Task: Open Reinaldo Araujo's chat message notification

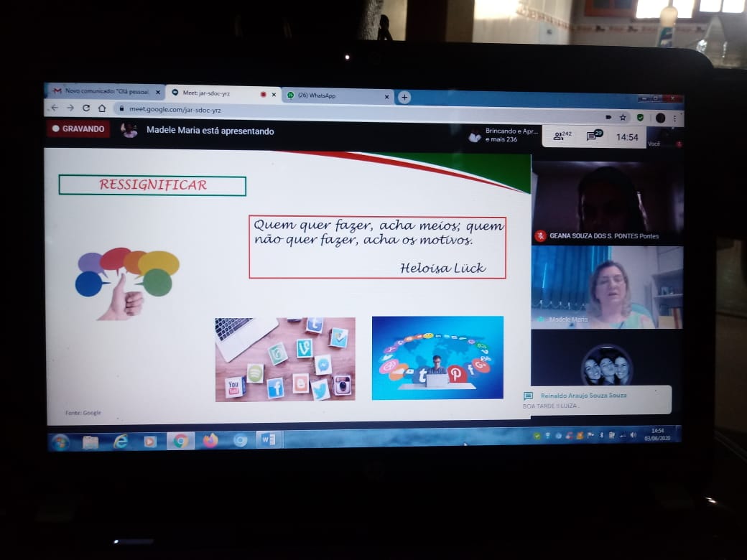Action: [597, 400]
